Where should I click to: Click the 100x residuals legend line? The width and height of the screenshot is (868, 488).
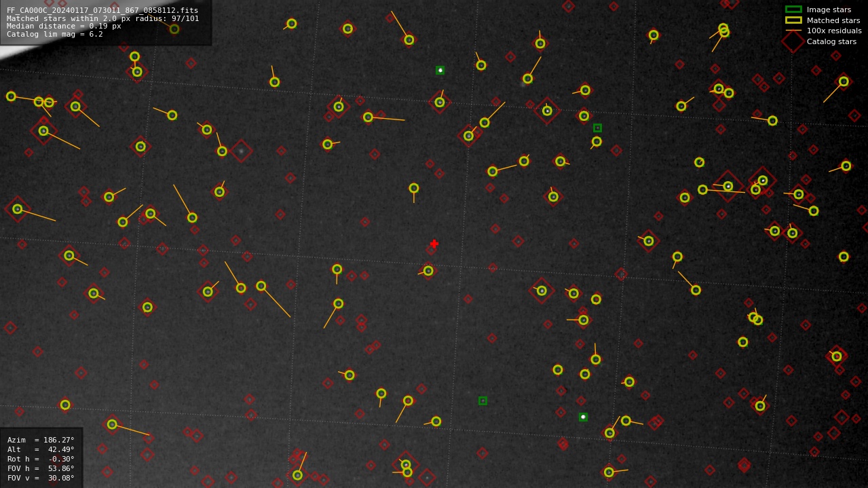coord(793,31)
